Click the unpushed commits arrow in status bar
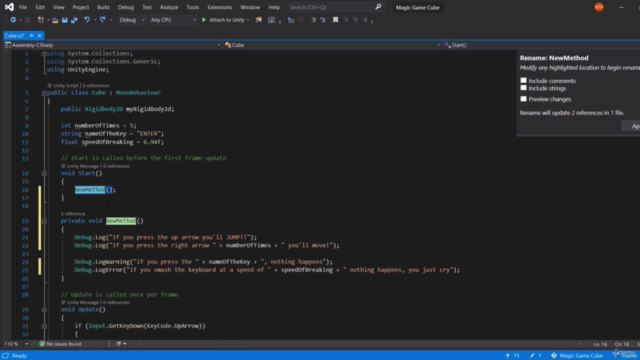The height and width of the screenshot is (360, 640). (x=508, y=356)
